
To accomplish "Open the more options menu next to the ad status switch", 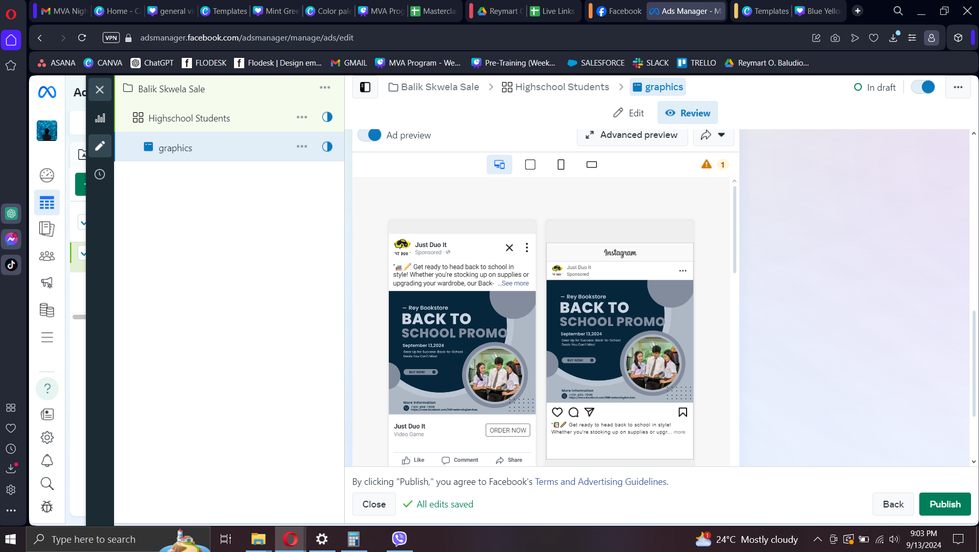I will point(958,87).
